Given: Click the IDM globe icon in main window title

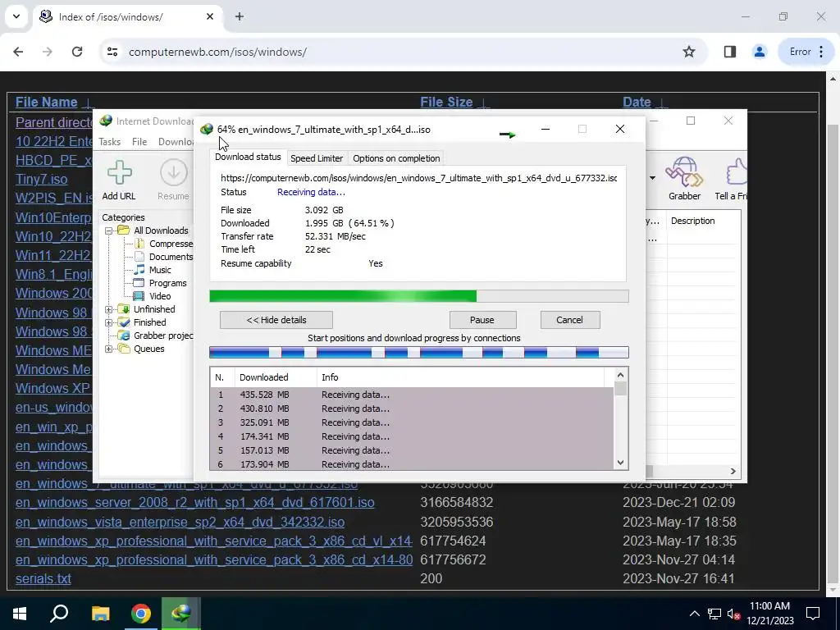Looking at the screenshot, I should [x=106, y=121].
